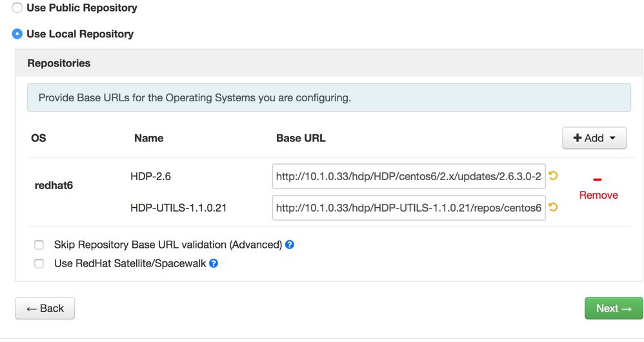Click the red minus icon above Remove
This screenshot has height=342, width=644.
coord(598,180)
